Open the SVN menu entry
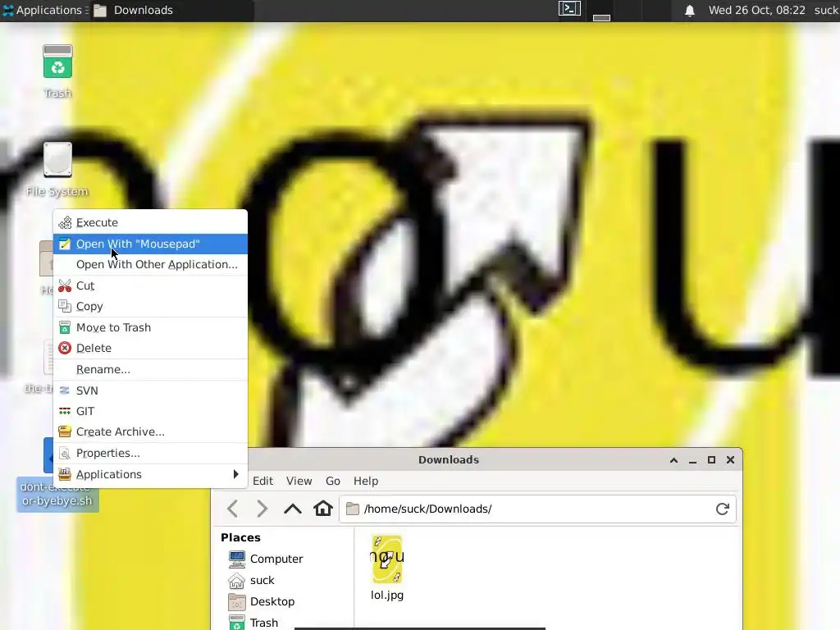Viewport: 840px width, 630px height. (x=150, y=390)
